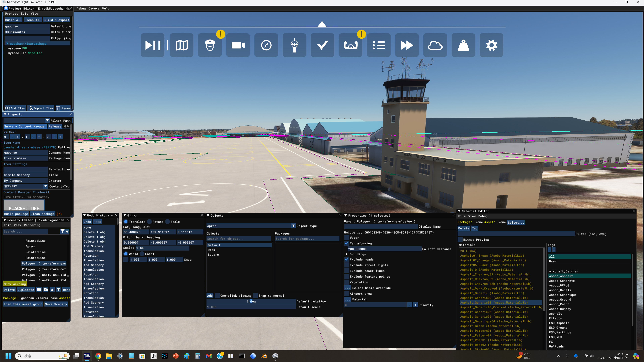644x362 pixels.
Task: Open File Explorer from the taskbar
Action: 109,356
